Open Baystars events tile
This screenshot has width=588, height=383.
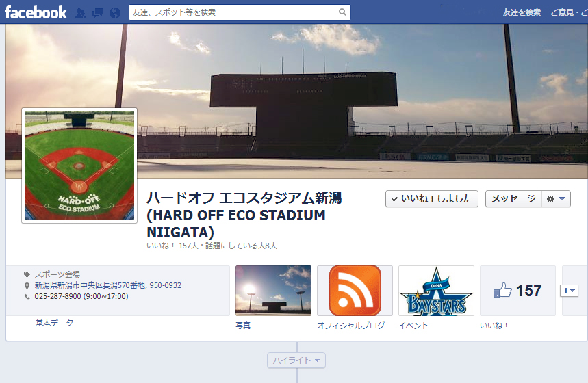pyautogui.click(x=436, y=291)
